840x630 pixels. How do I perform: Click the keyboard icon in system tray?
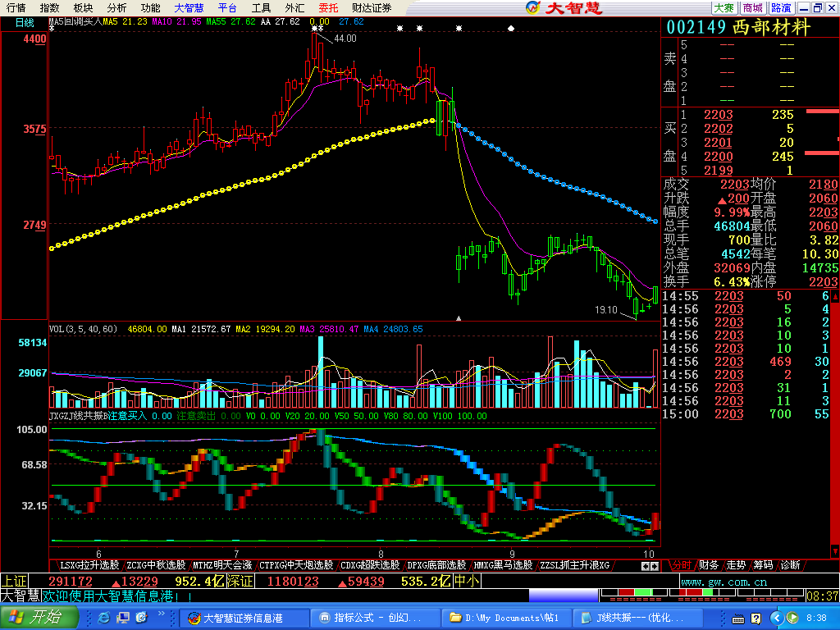(x=737, y=619)
